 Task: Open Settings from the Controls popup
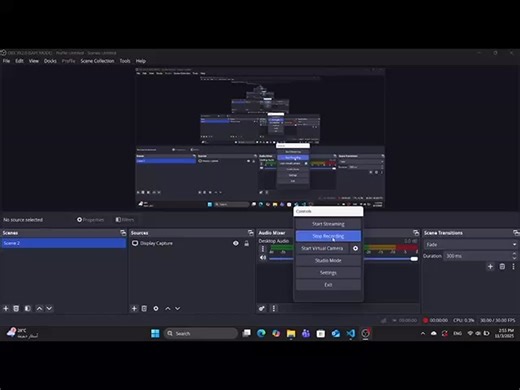pos(328,273)
